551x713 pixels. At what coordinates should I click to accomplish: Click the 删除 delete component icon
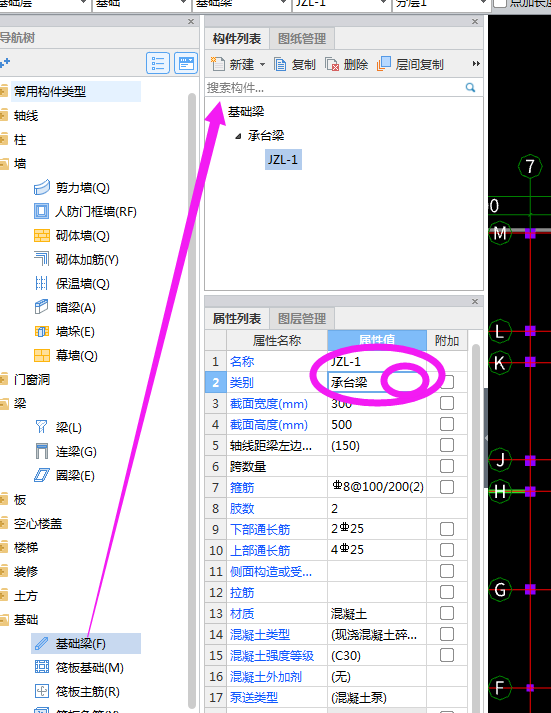pos(332,65)
